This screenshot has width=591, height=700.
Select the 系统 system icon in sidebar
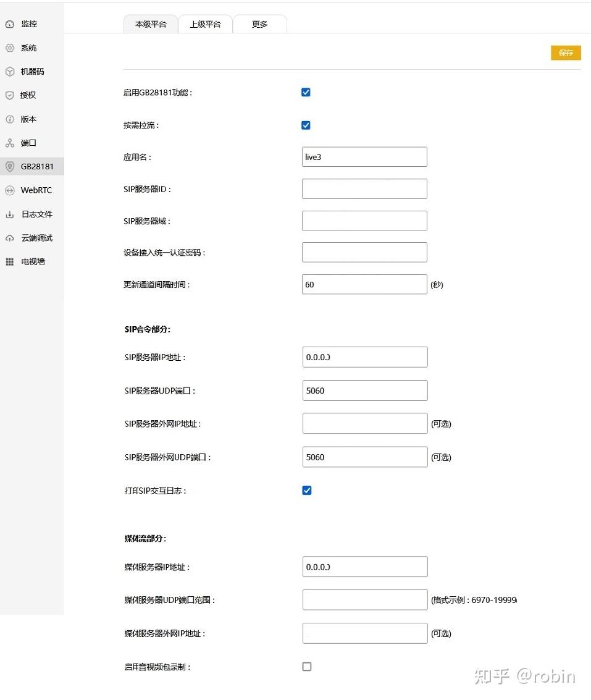[x=28, y=48]
